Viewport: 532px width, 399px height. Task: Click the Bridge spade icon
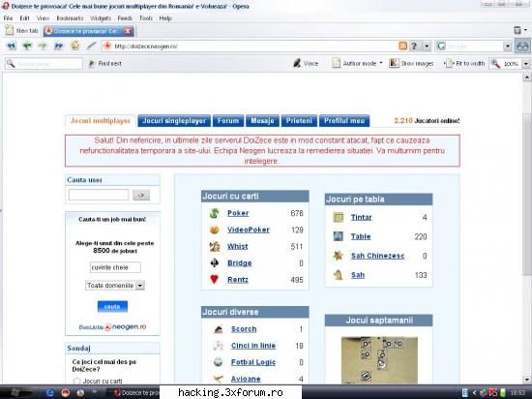(x=215, y=262)
